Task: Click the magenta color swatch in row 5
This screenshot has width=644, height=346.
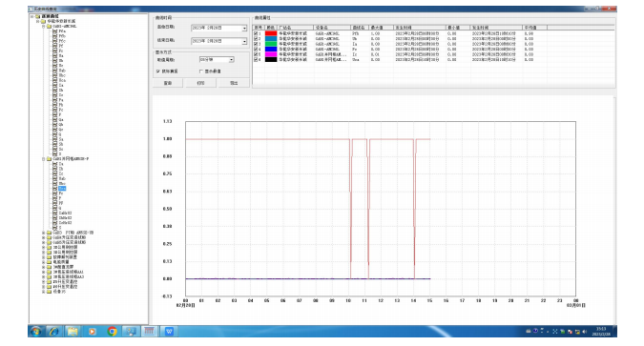Action: pyautogui.click(x=271, y=54)
